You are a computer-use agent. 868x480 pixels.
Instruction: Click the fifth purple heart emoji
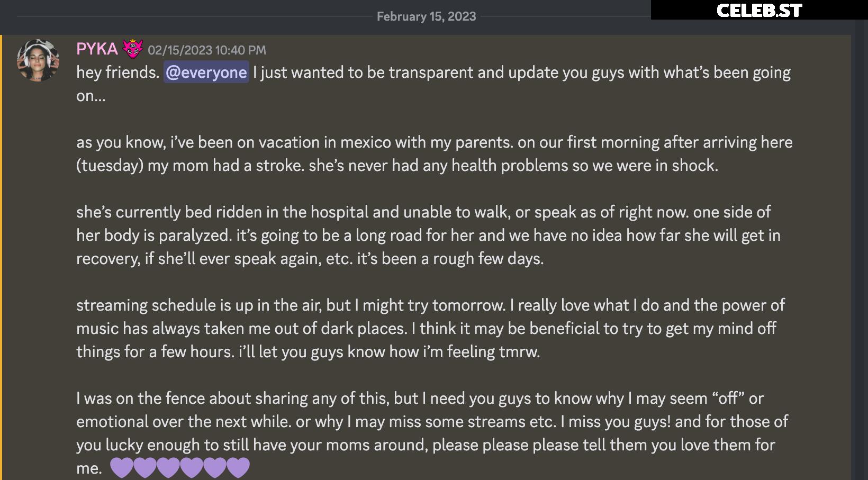pos(215,468)
